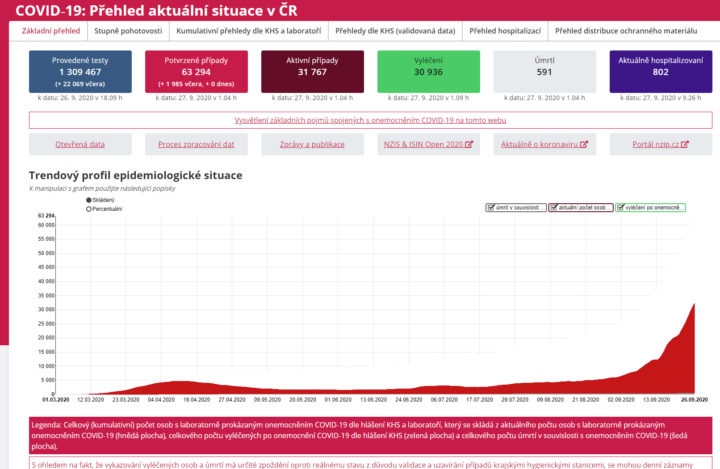Select the Skládaný radio option

point(90,201)
